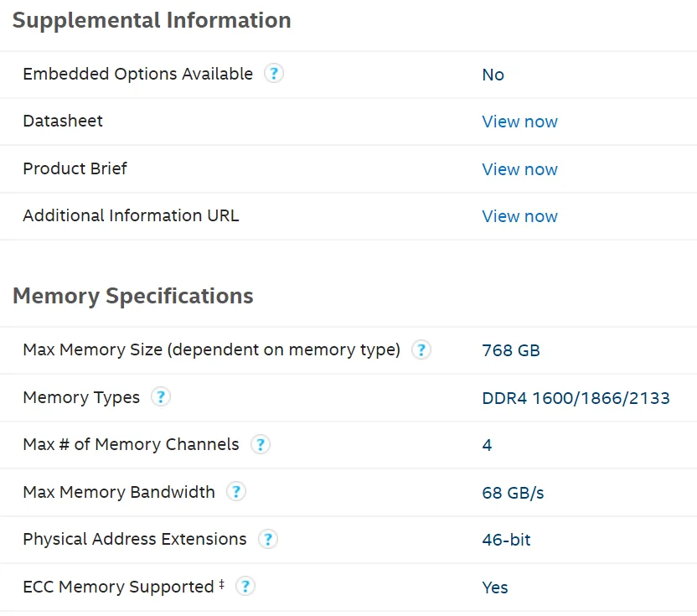
Task: Click View now for Product Brief
Action: click(x=519, y=169)
